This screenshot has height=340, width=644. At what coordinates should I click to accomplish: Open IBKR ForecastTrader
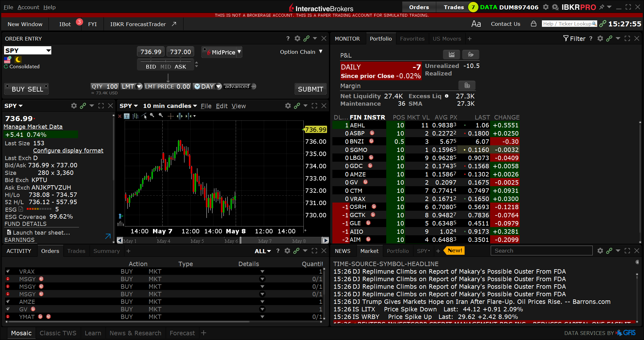143,24
